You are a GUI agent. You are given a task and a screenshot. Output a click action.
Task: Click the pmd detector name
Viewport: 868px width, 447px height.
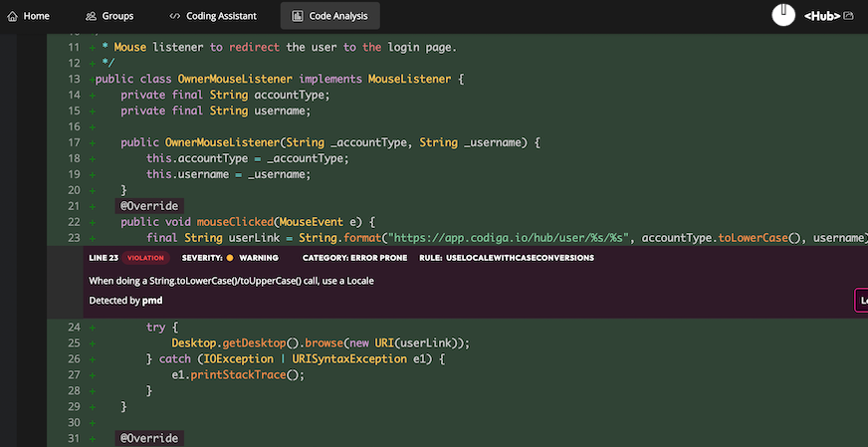coord(152,300)
